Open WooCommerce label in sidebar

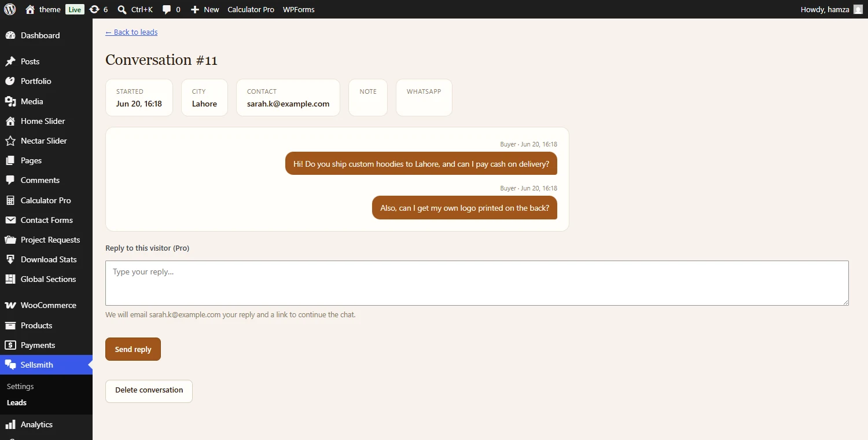tap(49, 305)
